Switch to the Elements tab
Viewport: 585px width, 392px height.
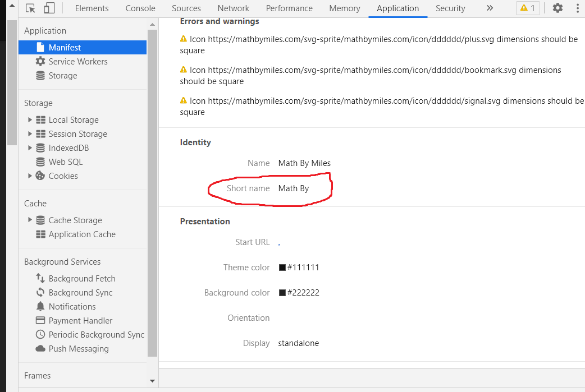92,8
